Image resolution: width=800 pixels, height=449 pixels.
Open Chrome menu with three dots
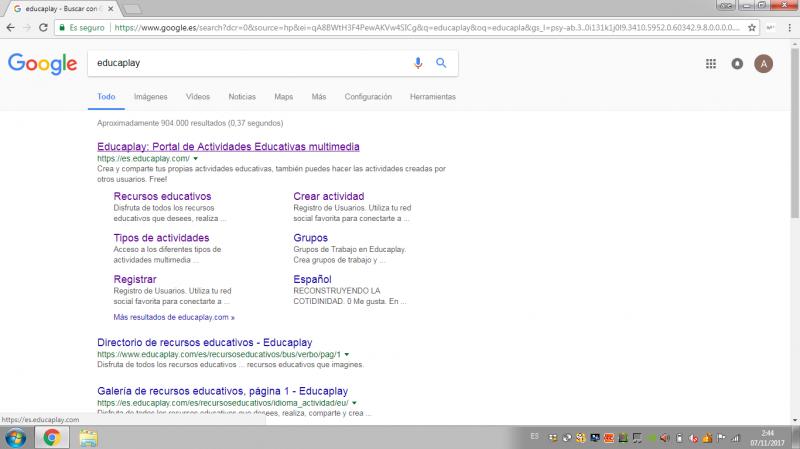789,28
